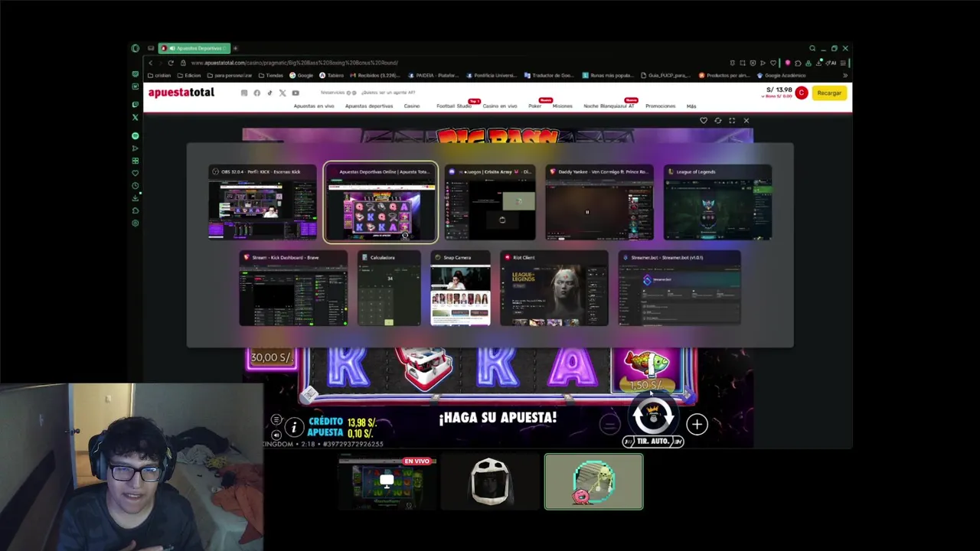The image size is (980, 551).
Task: Open Apuestas en vivo menu
Action: [314, 106]
